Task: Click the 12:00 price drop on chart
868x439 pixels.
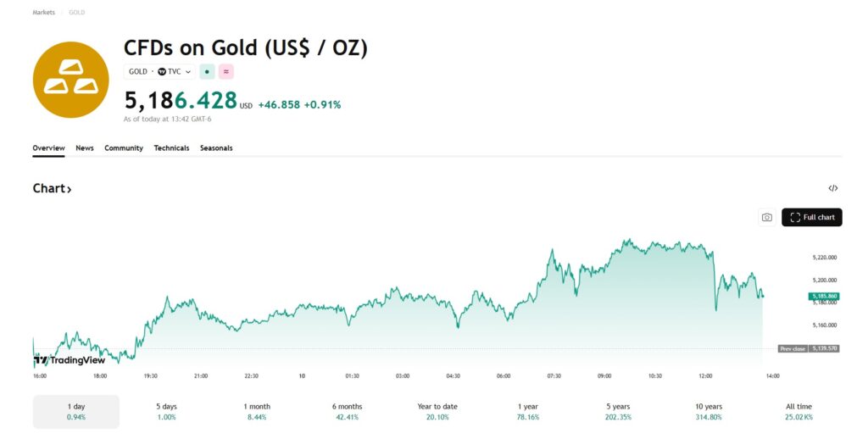Action: pos(715,288)
